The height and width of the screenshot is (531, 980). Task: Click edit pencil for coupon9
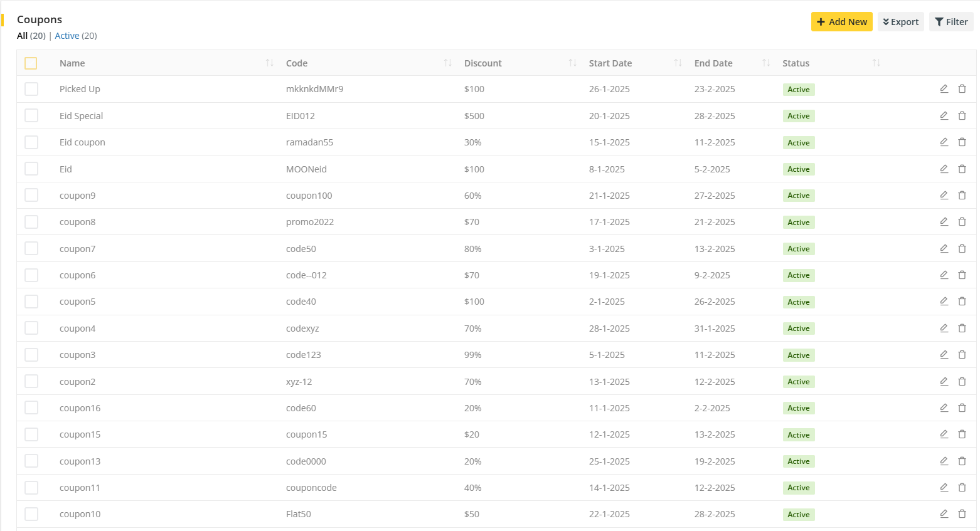pyautogui.click(x=944, y=196)
